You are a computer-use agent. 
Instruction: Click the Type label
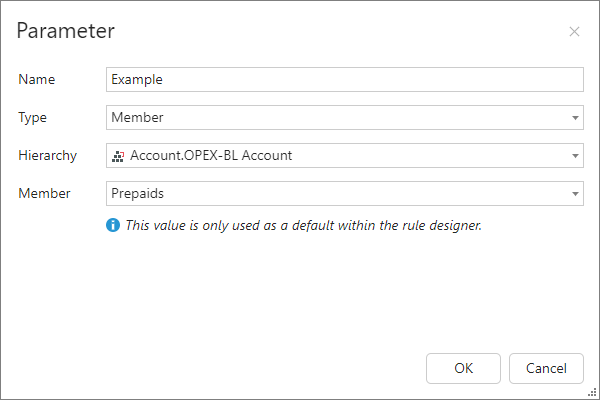coord(33,118)
